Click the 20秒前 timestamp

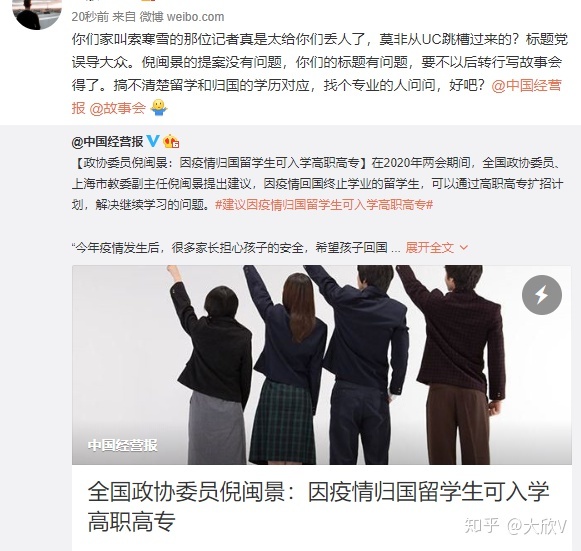[90, 17]
